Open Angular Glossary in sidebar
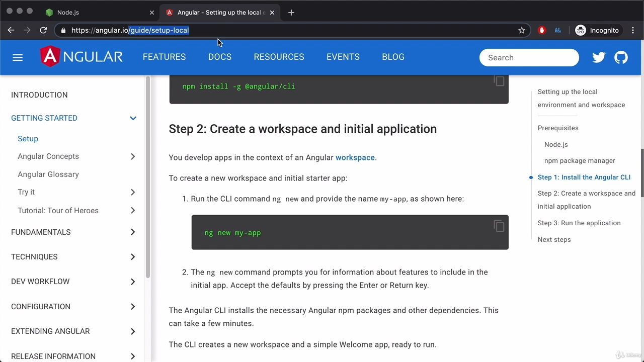This screenshot has width=644, height=362. pyautogui.click(x=48, y=174)
